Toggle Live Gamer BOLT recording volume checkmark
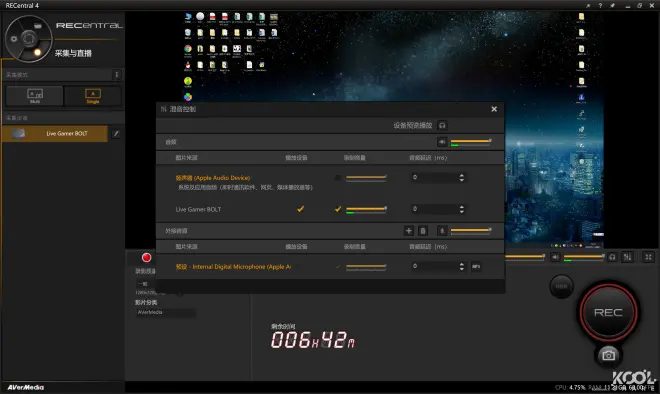 338,209
